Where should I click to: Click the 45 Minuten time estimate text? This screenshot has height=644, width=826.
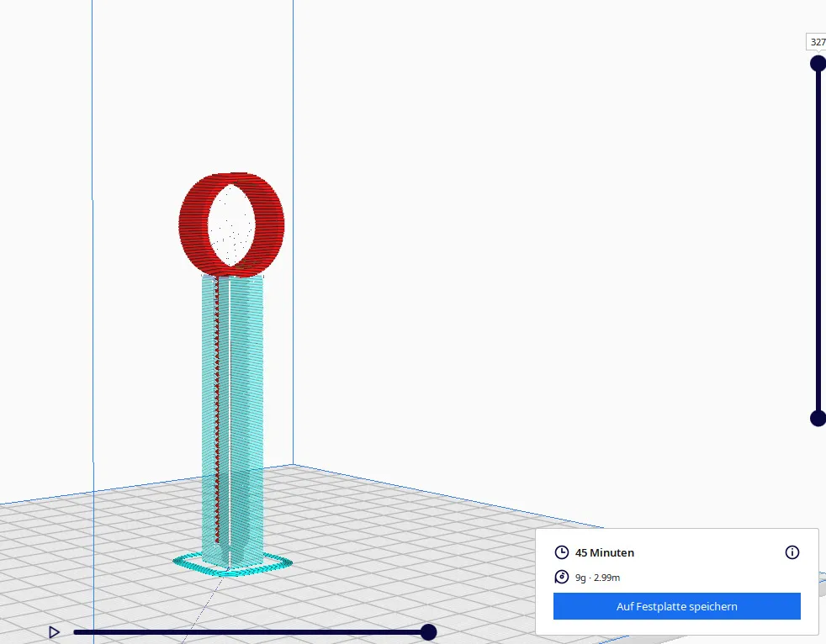click(606, 552)
